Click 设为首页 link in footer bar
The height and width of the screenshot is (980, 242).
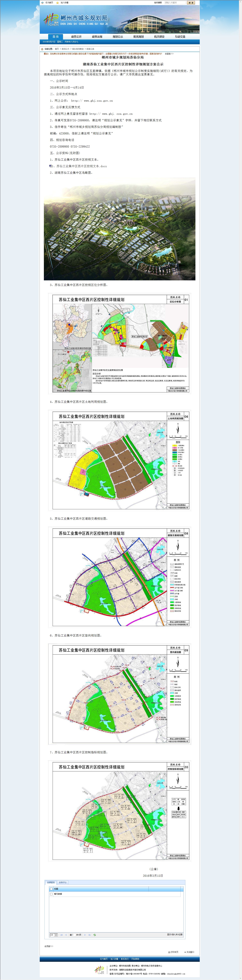[104, 959]
